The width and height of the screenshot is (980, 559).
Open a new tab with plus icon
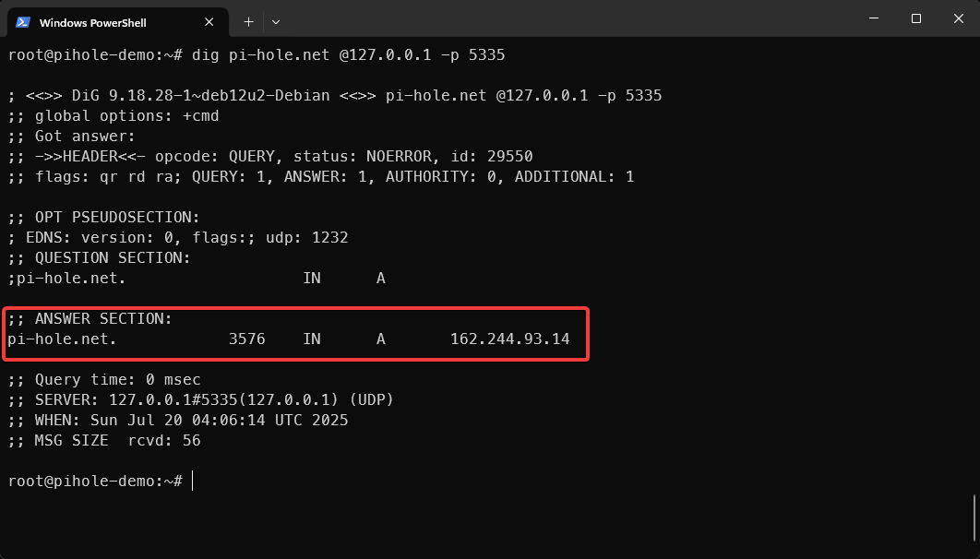click(248, 21)
